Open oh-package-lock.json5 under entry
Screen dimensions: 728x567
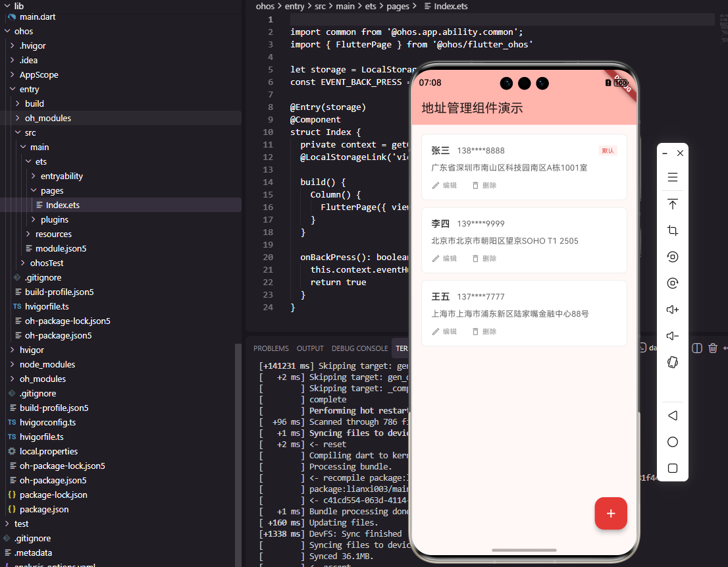(67, 321)
